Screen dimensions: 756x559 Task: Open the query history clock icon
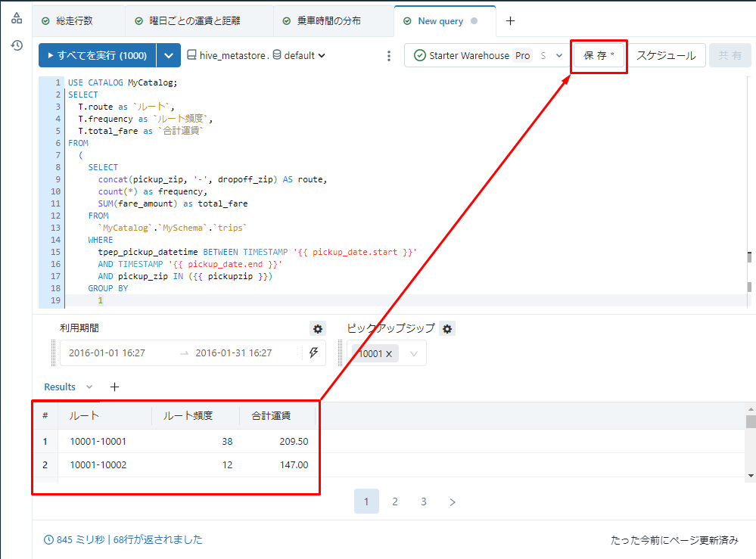[17, 45]
